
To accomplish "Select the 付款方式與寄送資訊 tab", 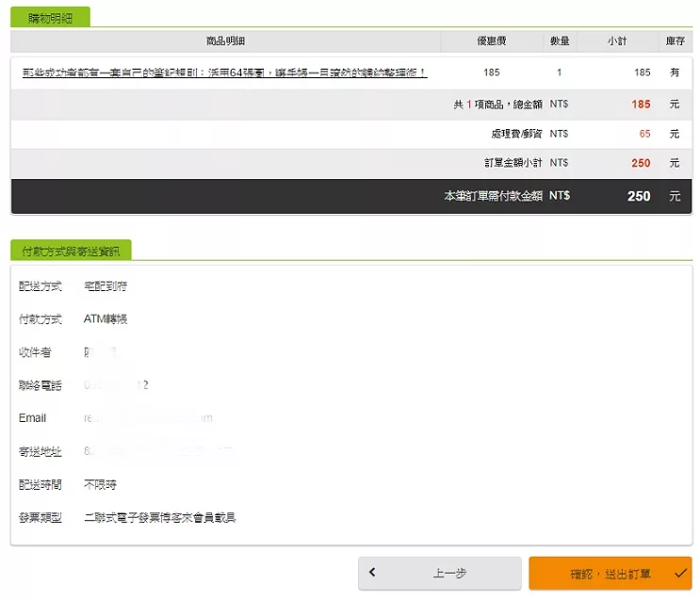I will point(71,251).
